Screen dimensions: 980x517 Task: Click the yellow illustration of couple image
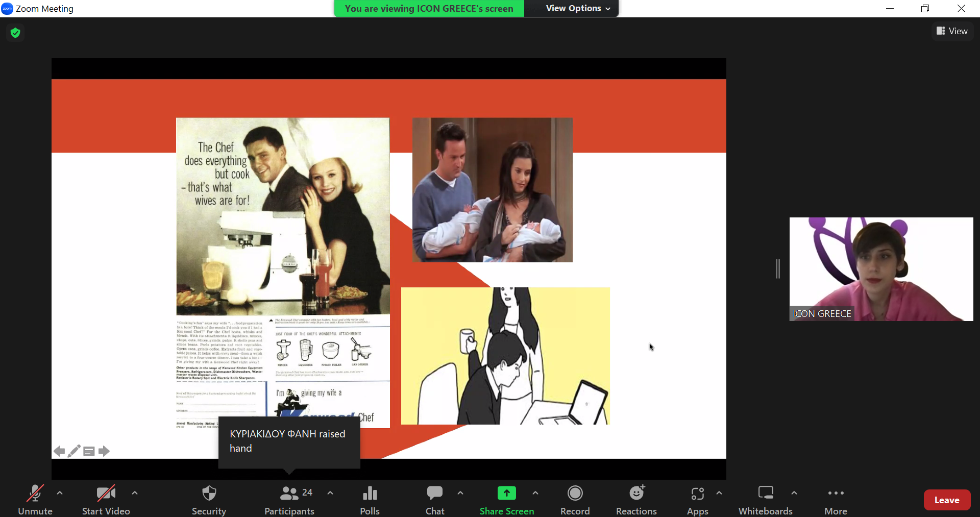(x=505, y=356)
